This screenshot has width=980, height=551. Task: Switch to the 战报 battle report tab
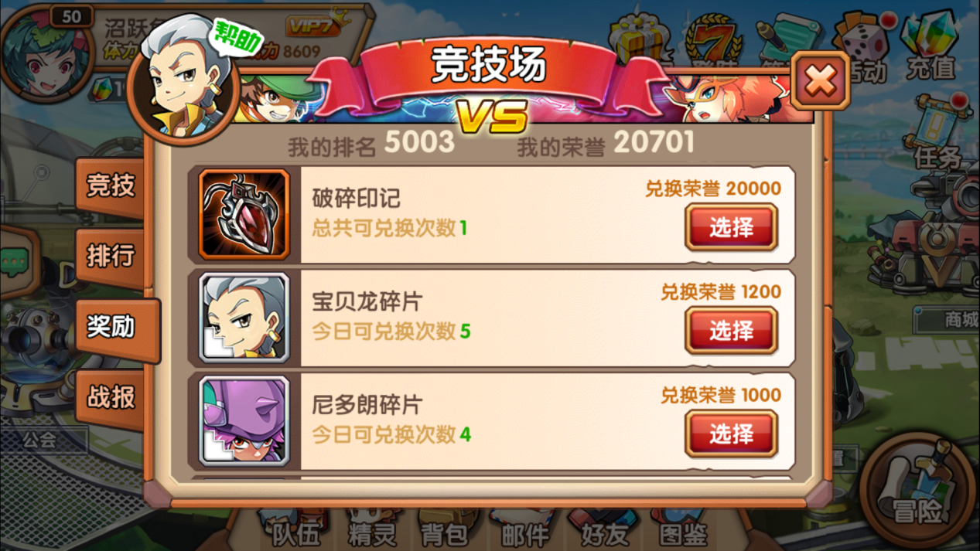[x=111, y=398]
